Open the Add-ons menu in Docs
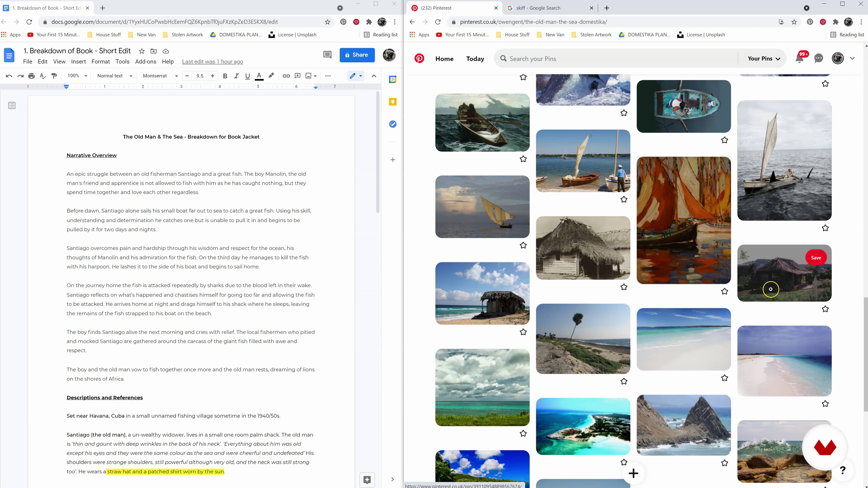 pos(146,62)
